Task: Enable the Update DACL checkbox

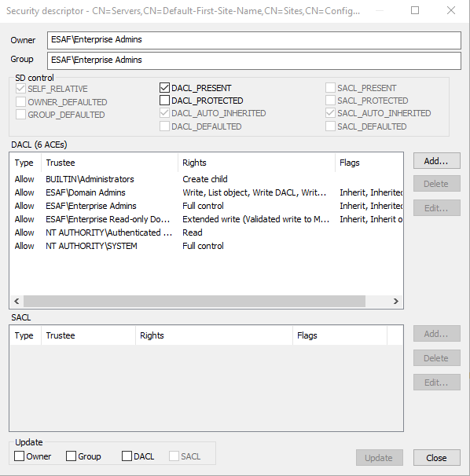Action: 127,456
